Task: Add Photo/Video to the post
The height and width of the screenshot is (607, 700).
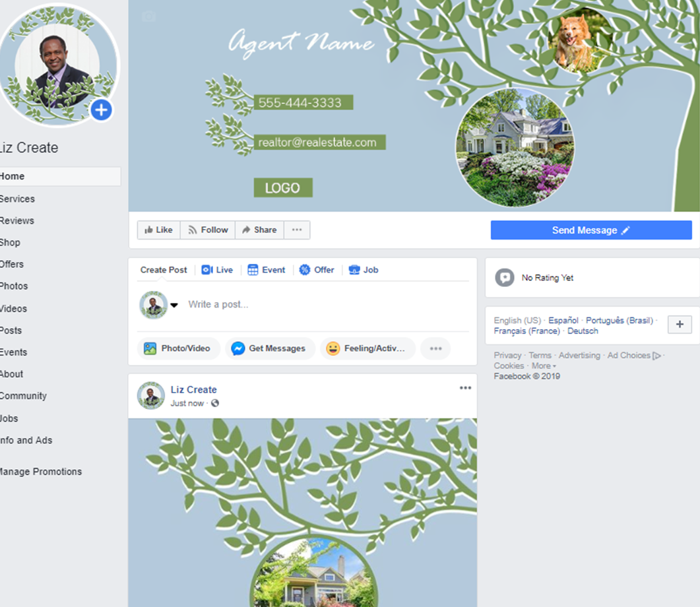Action: point(179,348)
